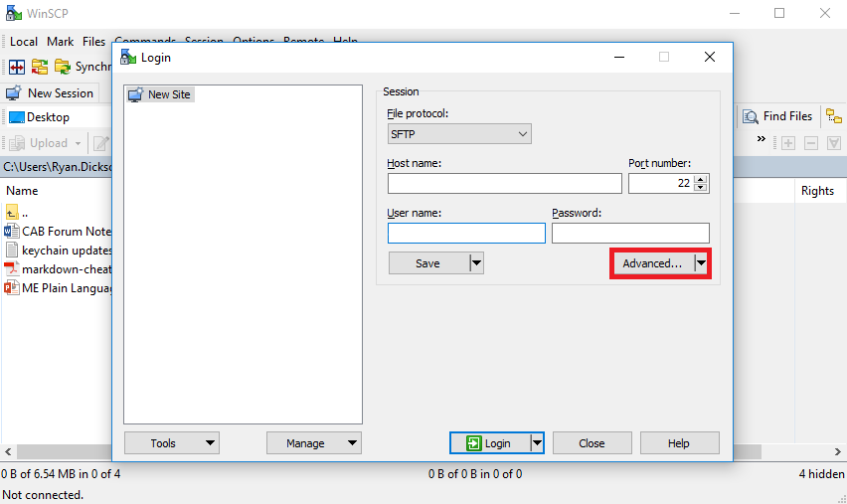Sort by the Name column header
847x504 pixels.
click(x=22, y=191)
